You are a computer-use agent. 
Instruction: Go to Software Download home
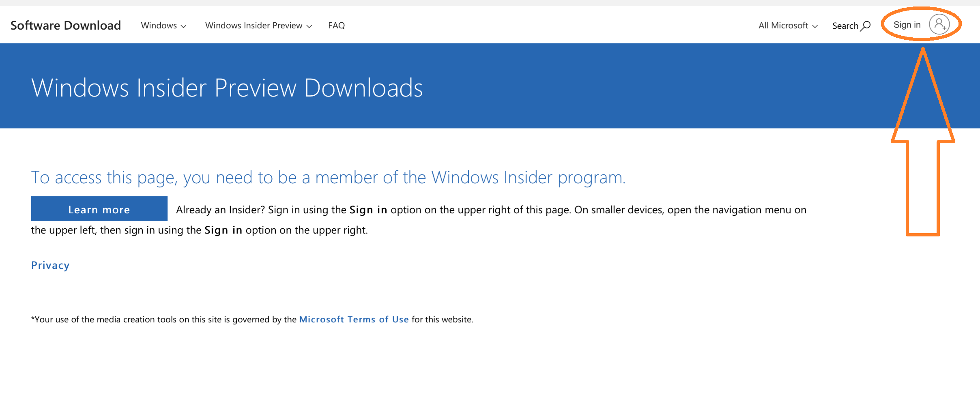pyautogui.click(x=66, y=26)
